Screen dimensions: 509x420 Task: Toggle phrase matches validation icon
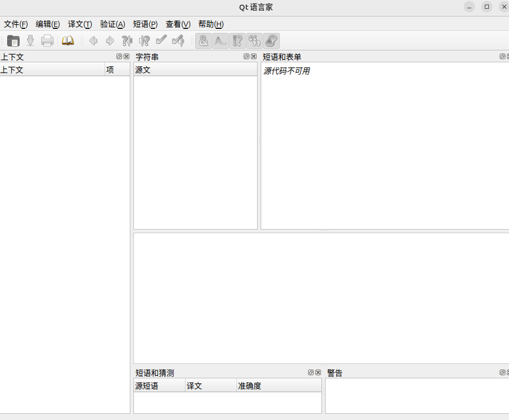click(237, 41)
